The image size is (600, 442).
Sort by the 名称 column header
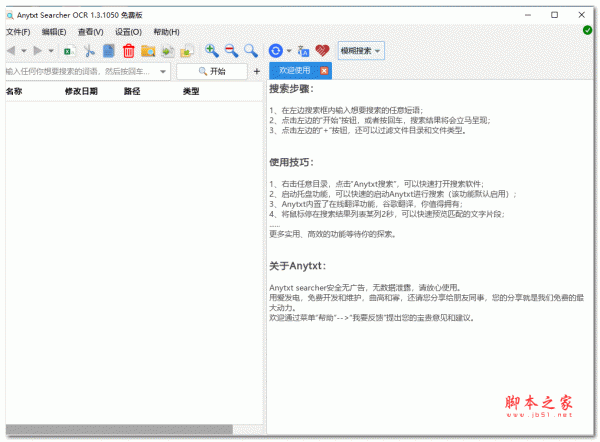point(14,91)
